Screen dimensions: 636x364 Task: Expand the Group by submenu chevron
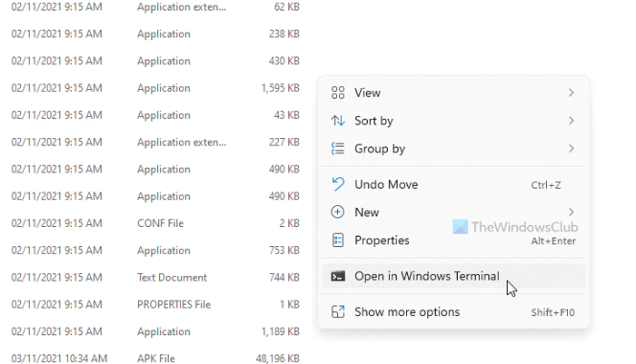[x=571, y=149]
